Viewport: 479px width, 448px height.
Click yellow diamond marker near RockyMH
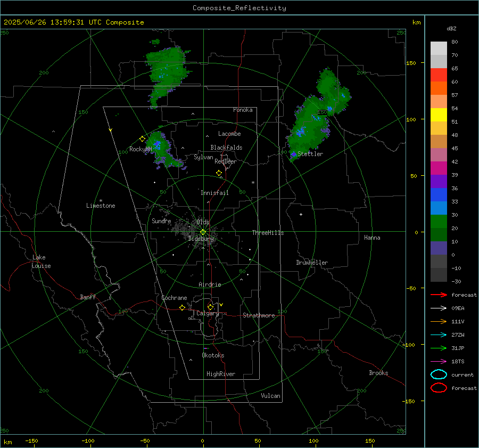tap(142, 139)
